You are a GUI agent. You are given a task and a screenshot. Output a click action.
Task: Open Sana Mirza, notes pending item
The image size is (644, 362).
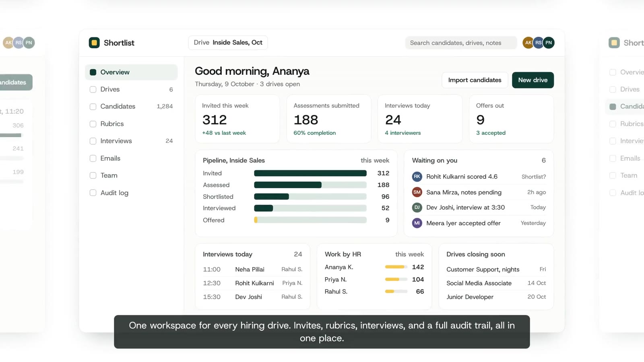point(479,192)
